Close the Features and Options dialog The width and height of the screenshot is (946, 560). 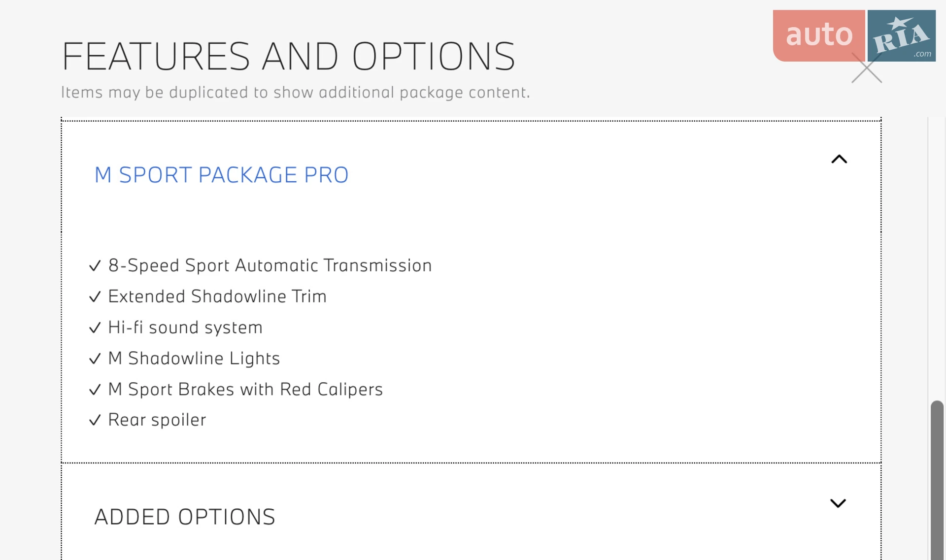coord(867,68)
